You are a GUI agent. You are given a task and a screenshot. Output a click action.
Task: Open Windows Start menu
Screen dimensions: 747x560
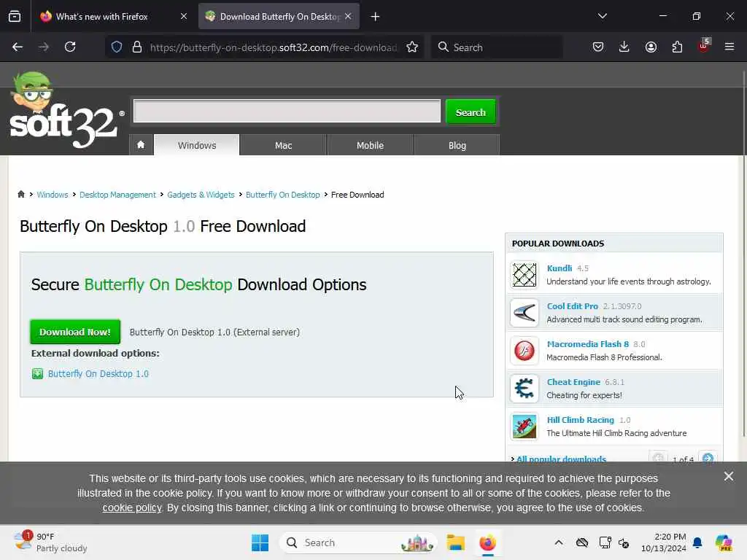(x=260, y=542)
